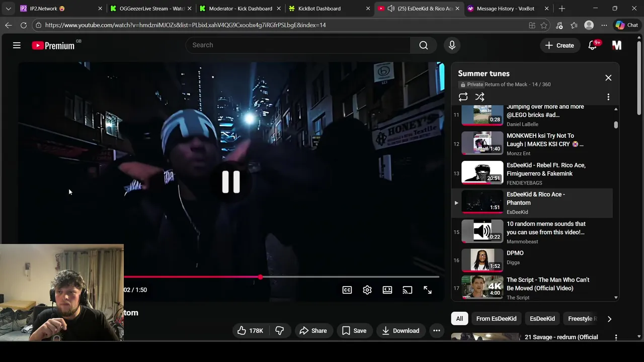Save video to a playlist
This screenshot has width=644, height=362.
(x=354, y=331)
